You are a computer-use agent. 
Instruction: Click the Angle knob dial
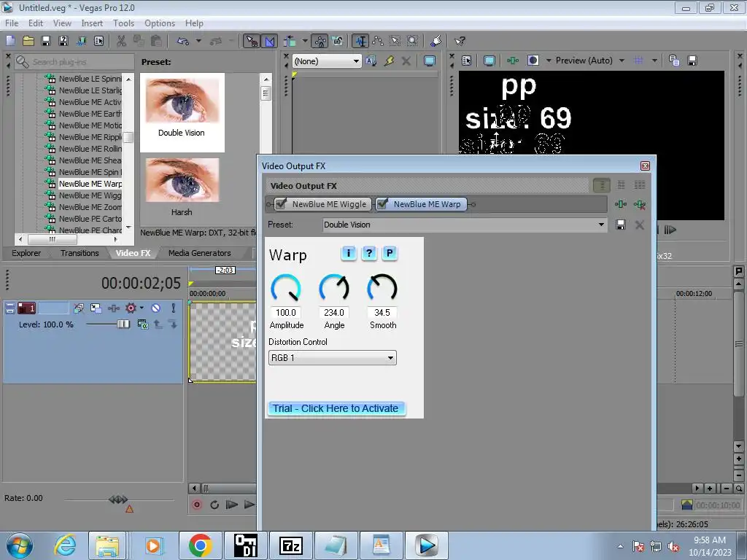[x=334, y=288]
